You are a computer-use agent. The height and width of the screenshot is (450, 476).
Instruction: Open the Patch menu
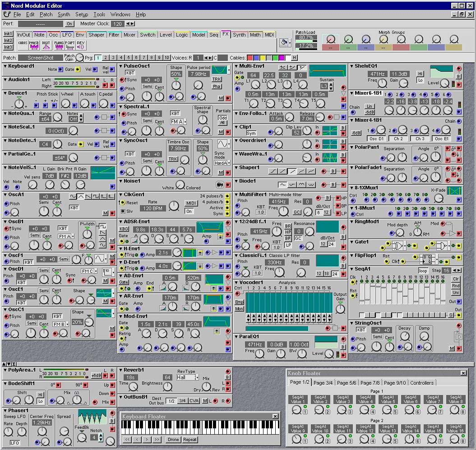tap(46, 14)
